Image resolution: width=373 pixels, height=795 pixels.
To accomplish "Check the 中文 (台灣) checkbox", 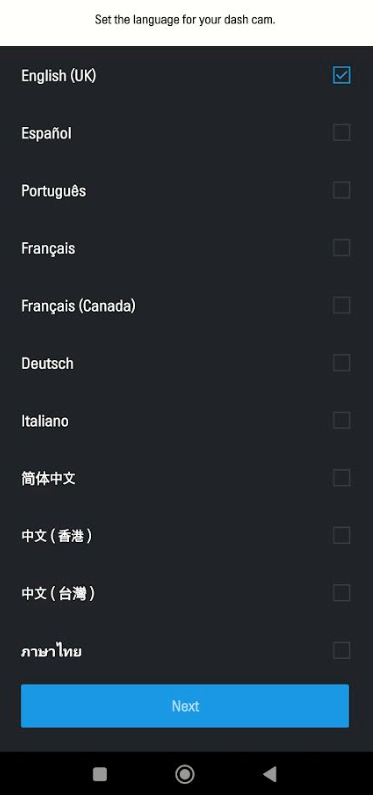I will 342,593.
